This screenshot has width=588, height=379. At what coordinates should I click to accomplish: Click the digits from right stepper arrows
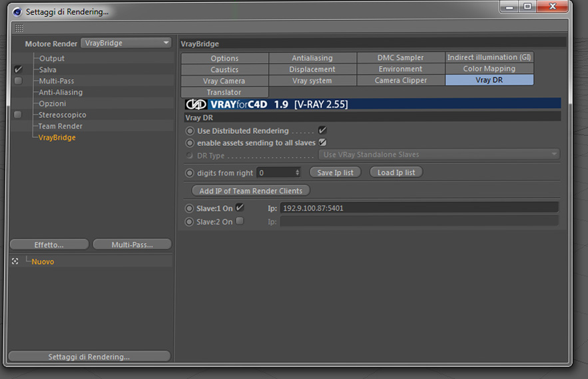tap(298, 173)
